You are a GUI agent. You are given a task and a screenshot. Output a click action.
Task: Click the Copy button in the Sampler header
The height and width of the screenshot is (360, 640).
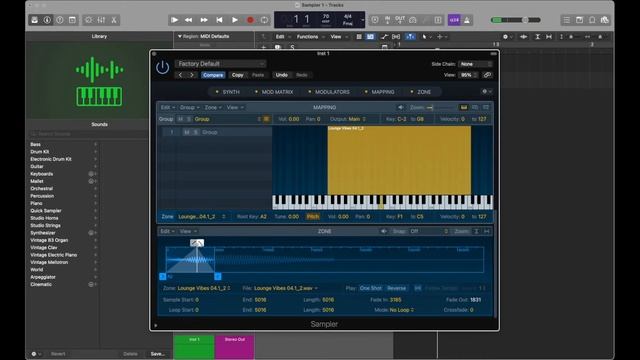coord(238,75)
